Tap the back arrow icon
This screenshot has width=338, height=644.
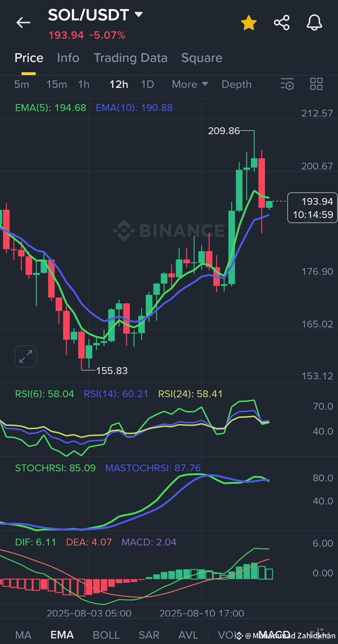[x=23, y=23]
